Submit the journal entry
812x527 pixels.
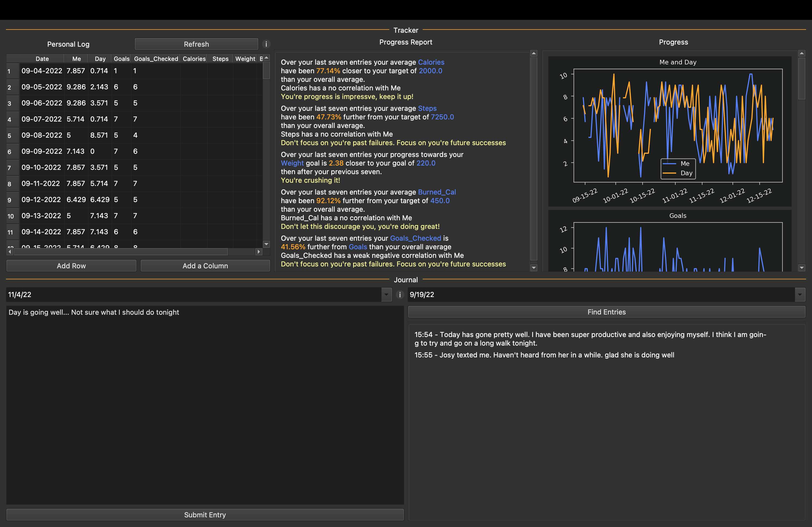pos(205,515)
